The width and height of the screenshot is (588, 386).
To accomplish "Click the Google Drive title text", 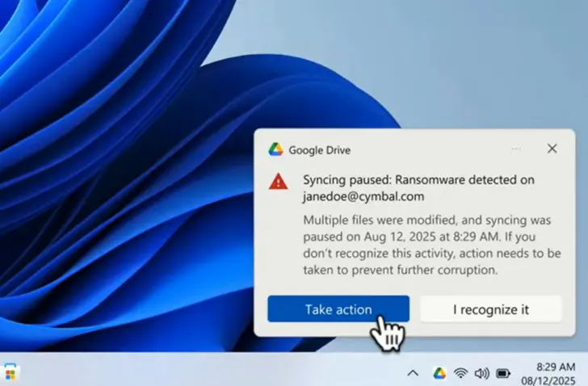I will point(320,150).
